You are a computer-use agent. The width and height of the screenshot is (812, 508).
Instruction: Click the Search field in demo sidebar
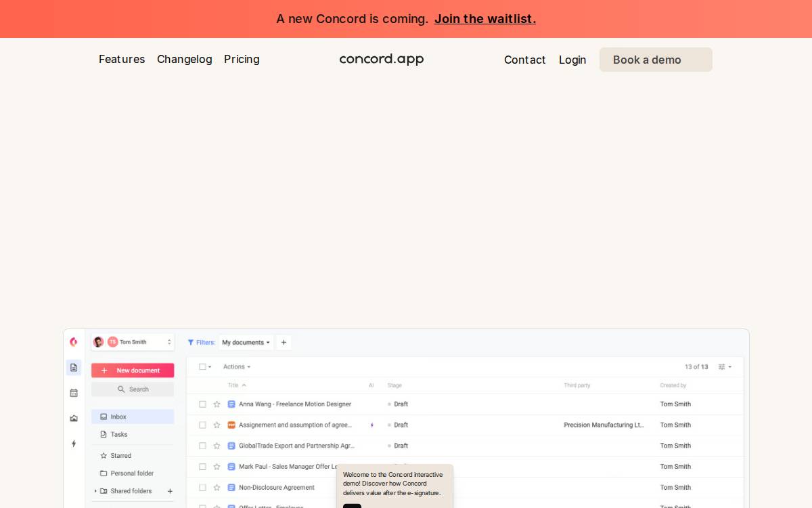point(133,389)
